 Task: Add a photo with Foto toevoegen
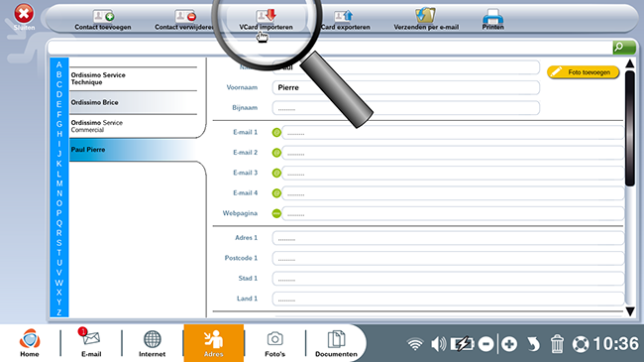pos(584,72)
